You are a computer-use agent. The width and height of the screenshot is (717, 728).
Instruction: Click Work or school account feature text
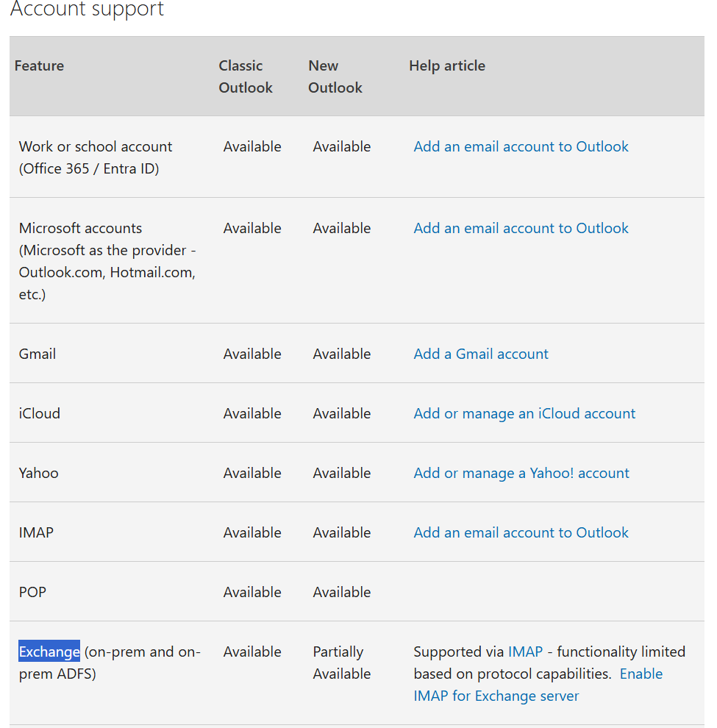pos(96,146)
